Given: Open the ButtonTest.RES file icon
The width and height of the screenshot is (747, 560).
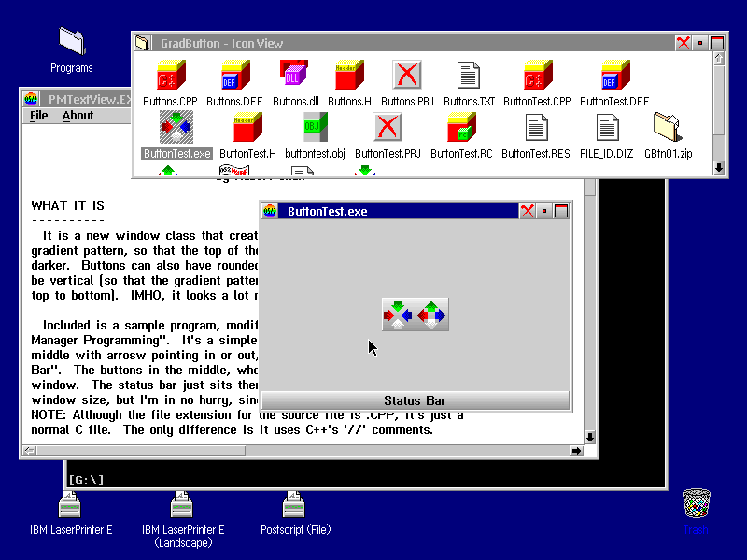Looking at the screenshot, I should (x=536, y=128).
